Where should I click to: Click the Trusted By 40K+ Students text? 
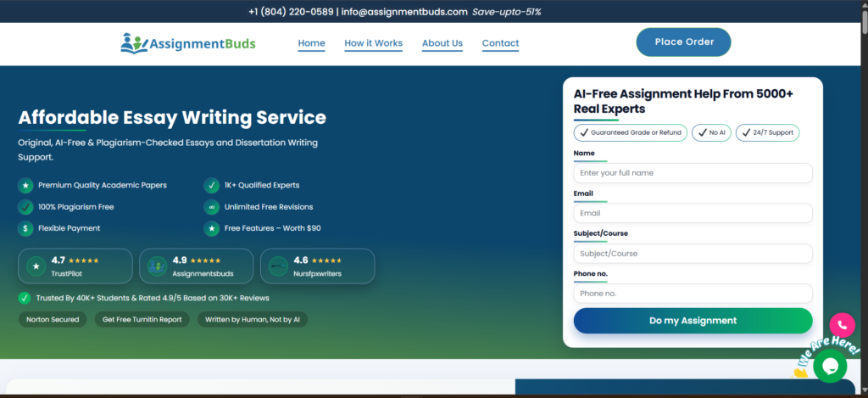click(153, 298)
